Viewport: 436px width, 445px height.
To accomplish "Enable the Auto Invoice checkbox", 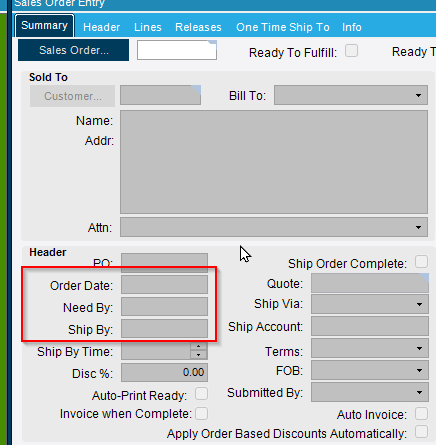I will click(x=421, y=414).
